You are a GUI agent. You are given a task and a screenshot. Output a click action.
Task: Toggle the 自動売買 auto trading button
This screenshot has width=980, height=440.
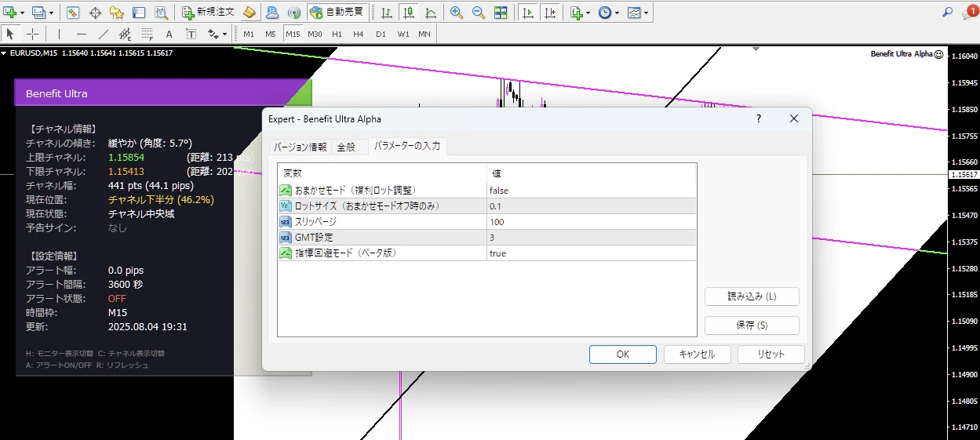(x=336, y=13)
